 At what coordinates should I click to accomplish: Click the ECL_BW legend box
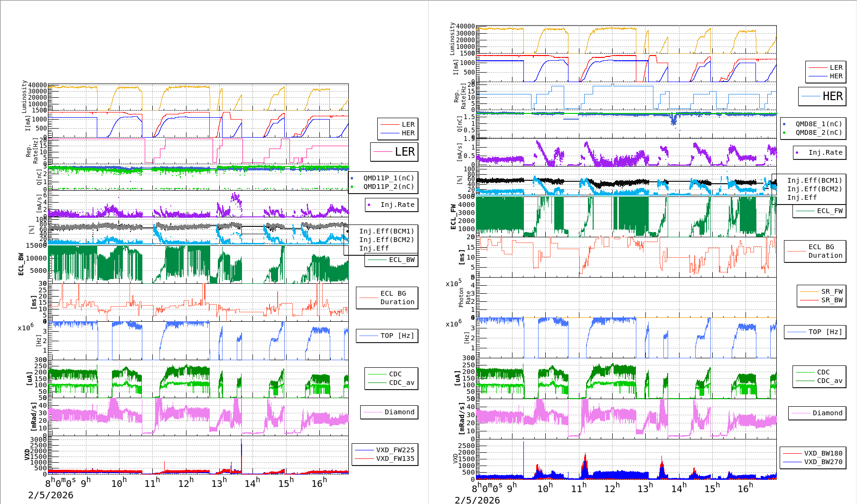click(x=391, y=260)
